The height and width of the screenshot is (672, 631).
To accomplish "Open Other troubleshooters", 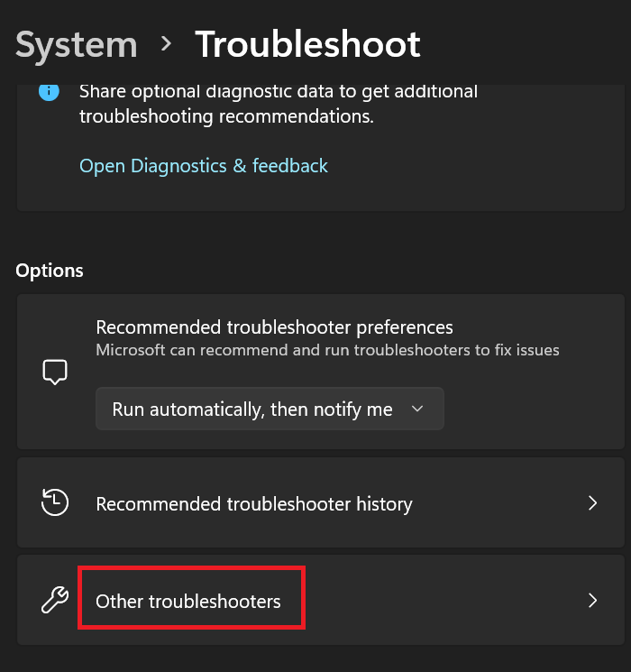I will 188,601.
